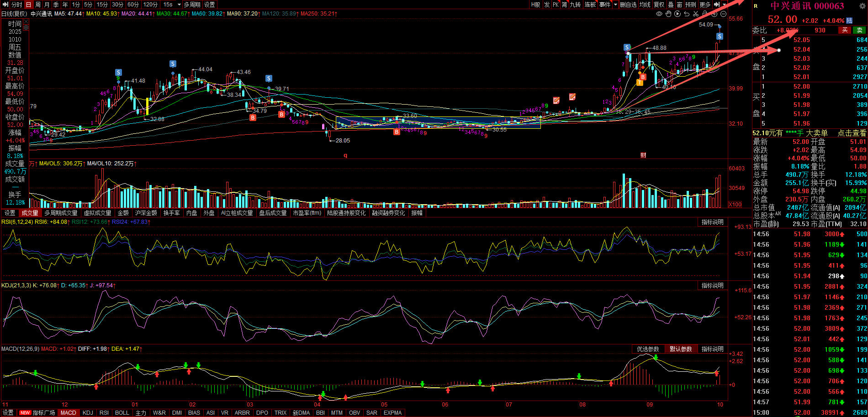Viewport: 868px width, 417px height.
Task: Zoom out with the circled minus icon
Action: pyautogui.click(x=723, y=14)
